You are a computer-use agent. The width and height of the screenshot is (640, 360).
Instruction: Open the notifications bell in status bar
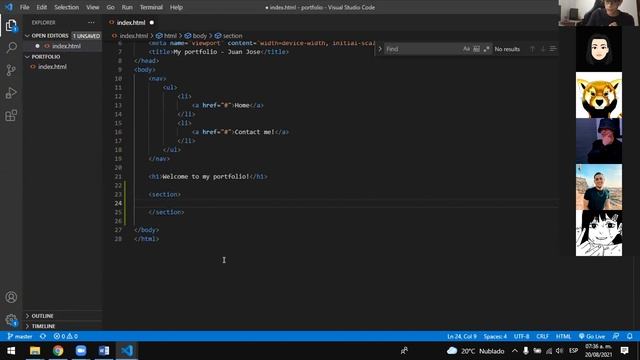(630, 336)
